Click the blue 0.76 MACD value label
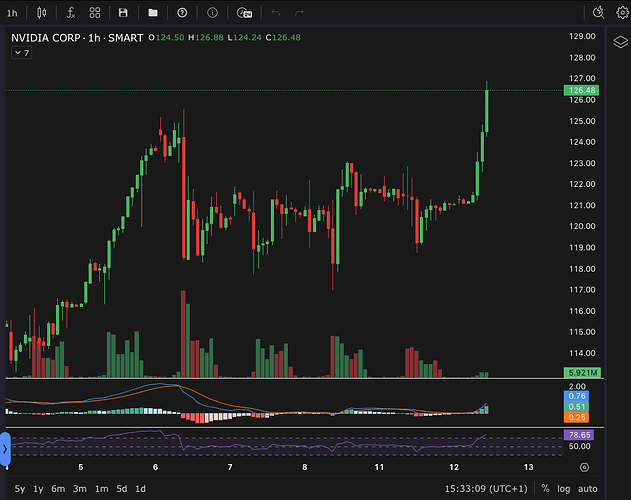The height and width of the screenshot is (500, 631). [x=576, y=396]
